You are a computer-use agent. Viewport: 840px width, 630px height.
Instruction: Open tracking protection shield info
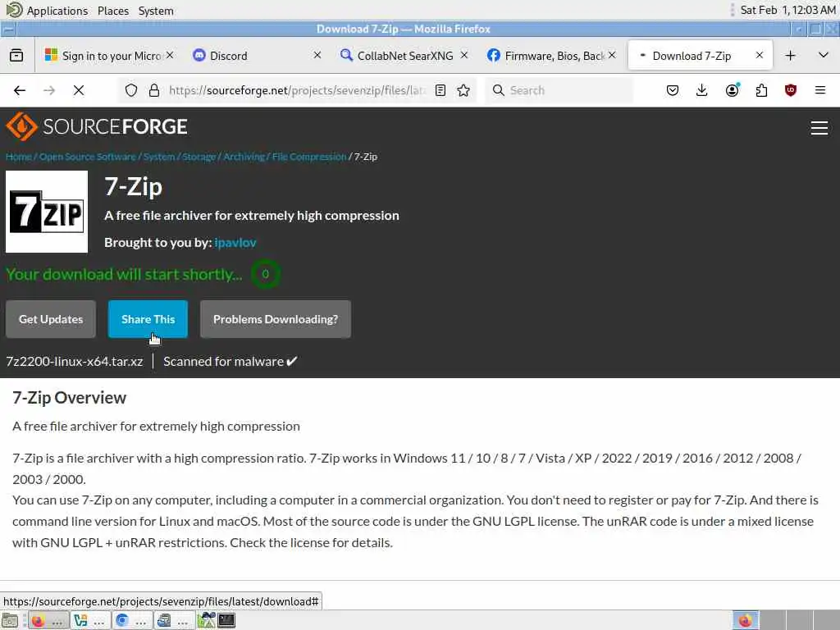pyautogui.click(x=131, y=90)
